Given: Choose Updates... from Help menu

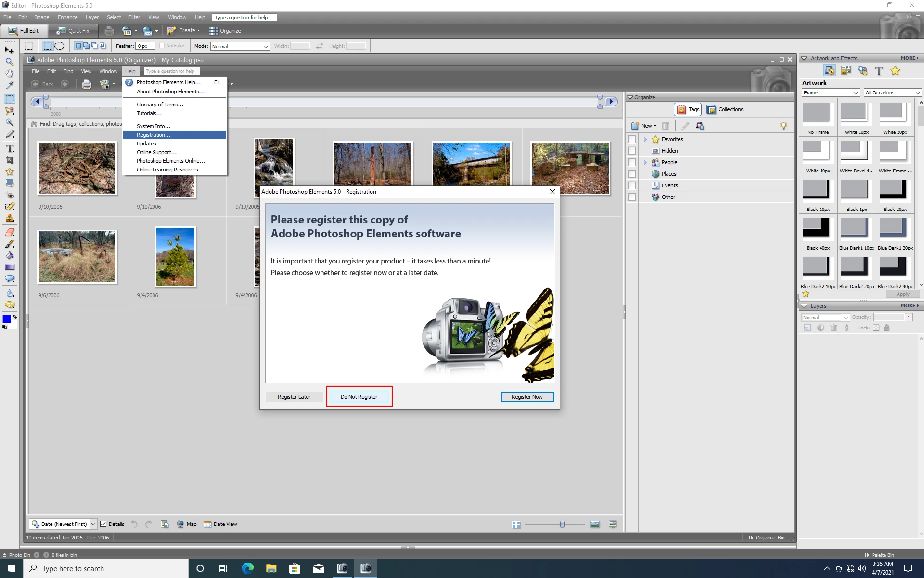Looking at the screenshot, I should pos(149,144).
